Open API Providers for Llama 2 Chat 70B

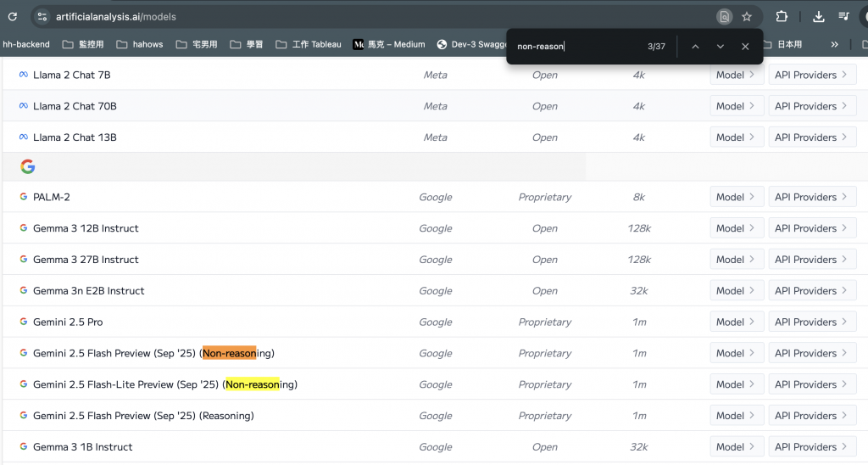tap(812, 106)
